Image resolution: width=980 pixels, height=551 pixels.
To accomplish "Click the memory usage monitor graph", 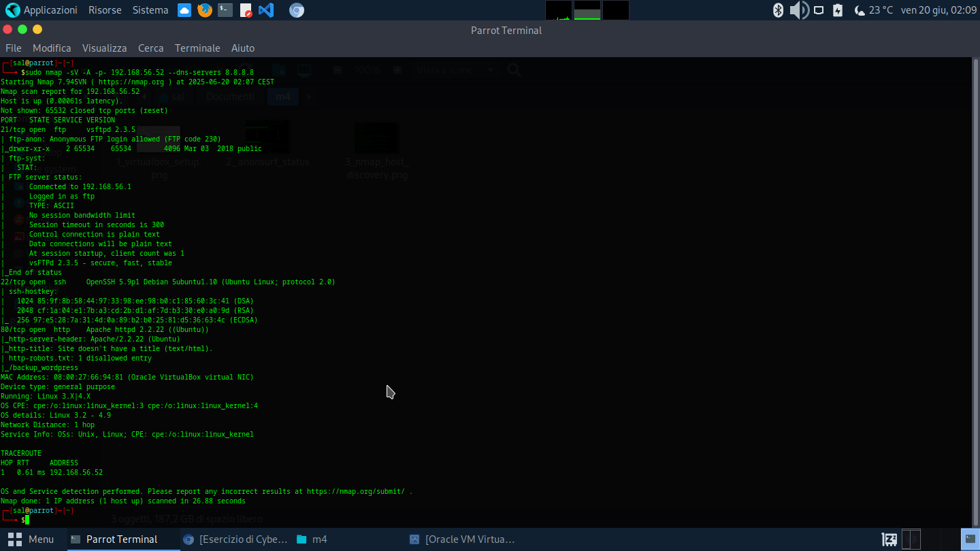I will tap(587, 10).
